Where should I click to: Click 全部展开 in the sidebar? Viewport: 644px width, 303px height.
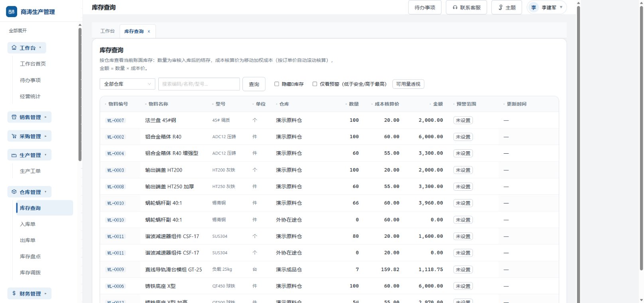(18, 31)
